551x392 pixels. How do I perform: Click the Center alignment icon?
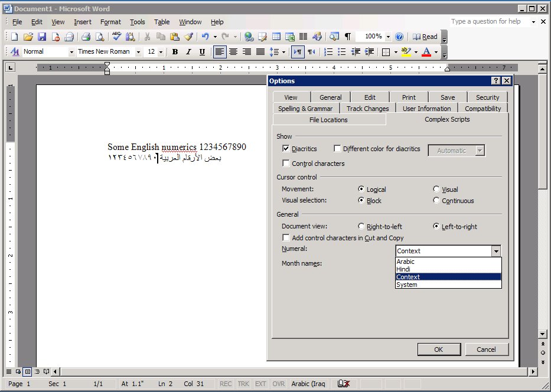click(233, 52)
